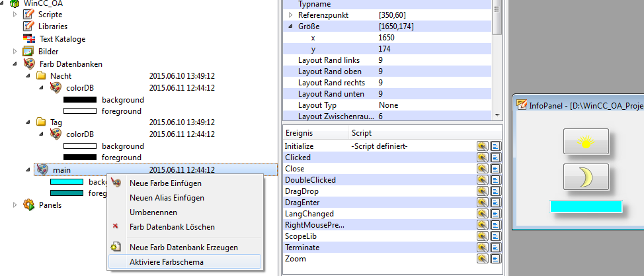The height and width of the screenshot is (276, 644).
Task: Open script editor icon for Terminate event
Action: [496, 247]
